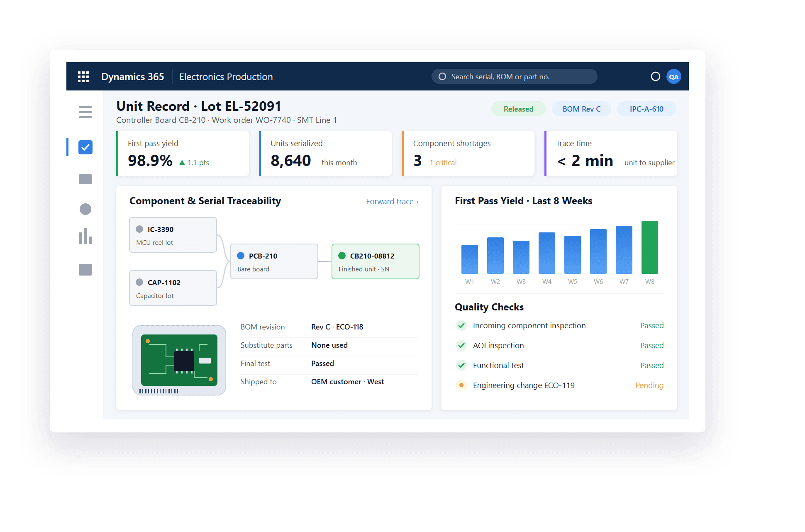Click the Dynamics 365 brand title
The width and height of the screenshot is (805, 532).
pyautogui.click(x=133, y=77)
